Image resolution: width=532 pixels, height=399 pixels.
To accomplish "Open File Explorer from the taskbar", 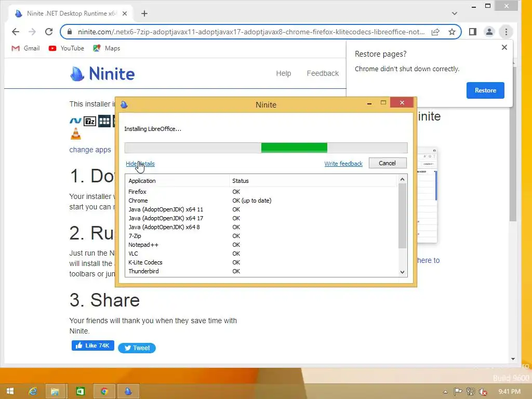I will tap(55, 391).
